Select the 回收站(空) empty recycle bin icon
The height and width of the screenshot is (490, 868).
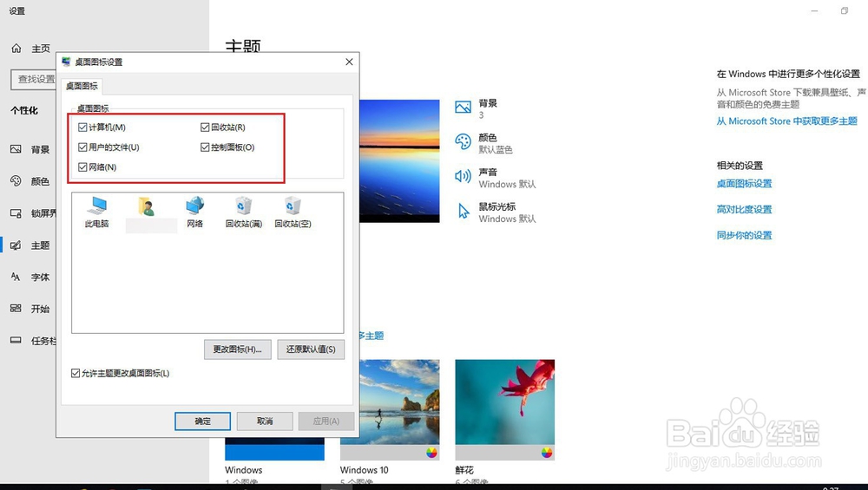293,212
